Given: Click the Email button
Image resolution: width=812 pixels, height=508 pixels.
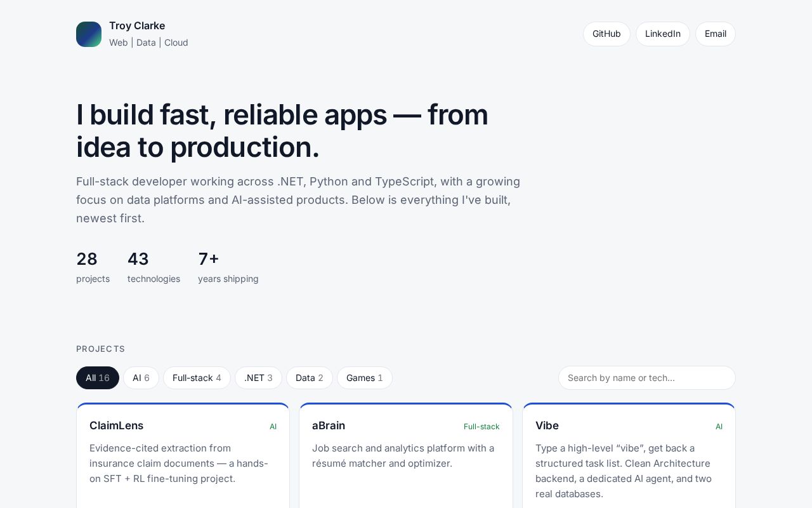Looking at the screenshot, I should (x=716, y=34).
